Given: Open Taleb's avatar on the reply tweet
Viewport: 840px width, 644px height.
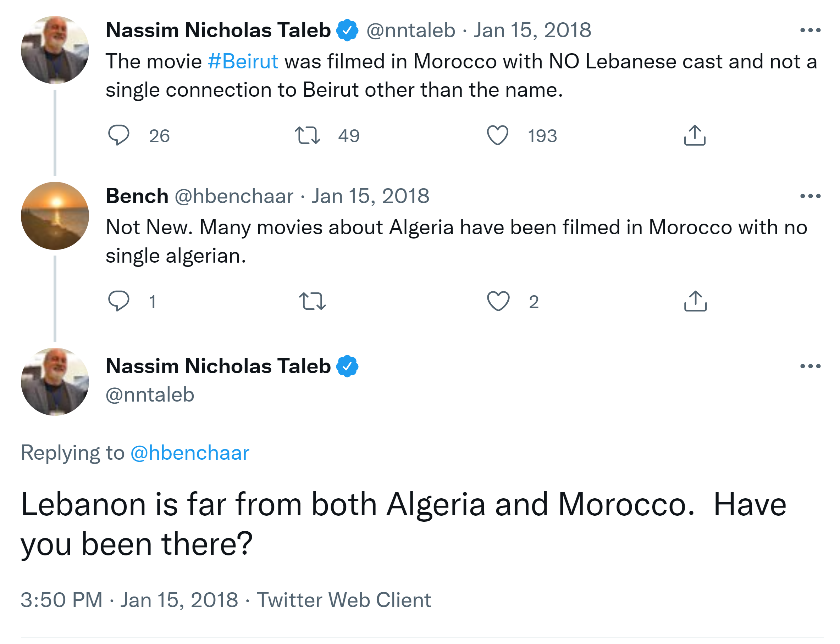Looking at the screenshot, I should (55, 382).
